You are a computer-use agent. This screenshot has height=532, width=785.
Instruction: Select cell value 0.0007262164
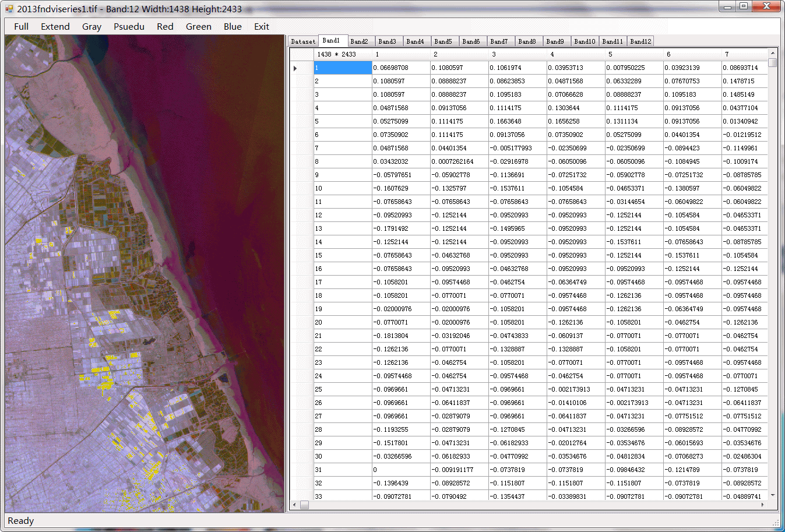tap(459, 161)
